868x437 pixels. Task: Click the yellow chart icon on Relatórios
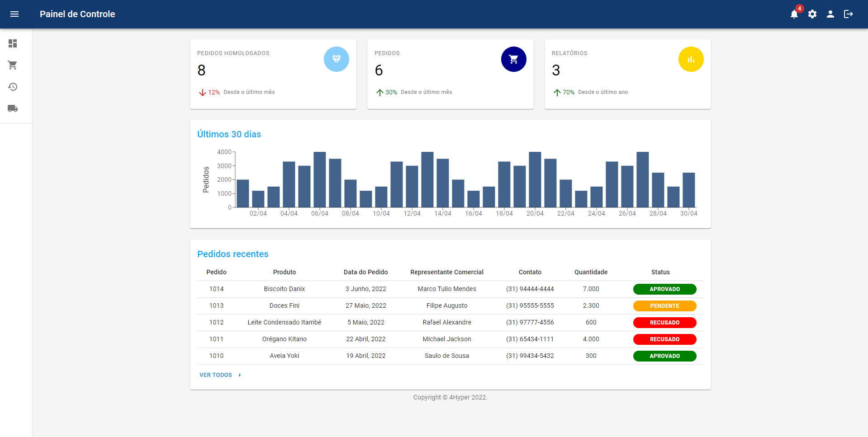point(691,59)
